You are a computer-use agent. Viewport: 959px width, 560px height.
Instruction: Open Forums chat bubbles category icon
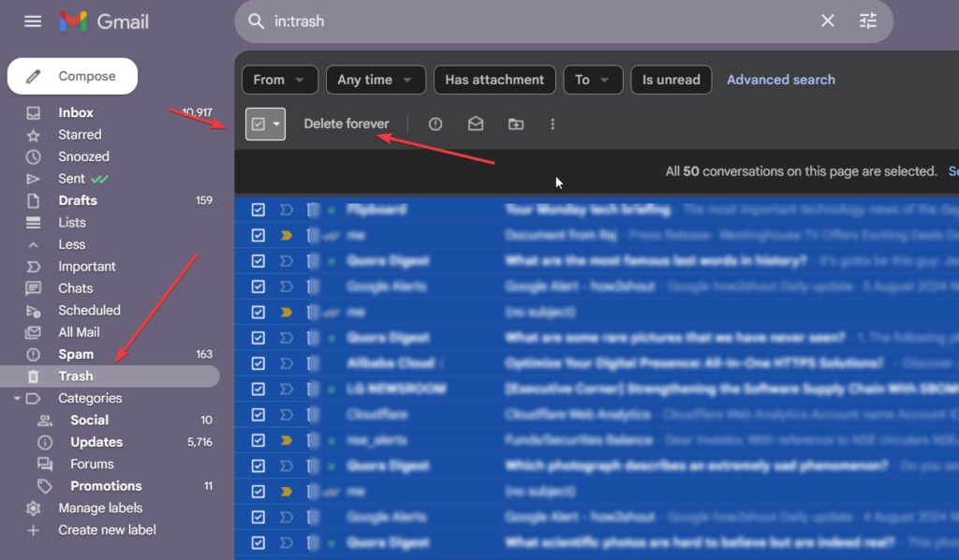[45, 464]
